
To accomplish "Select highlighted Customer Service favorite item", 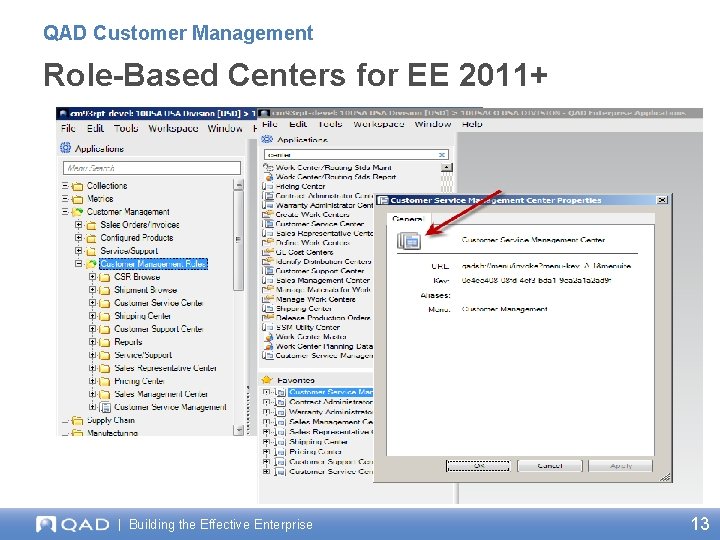I will [331, 392].
